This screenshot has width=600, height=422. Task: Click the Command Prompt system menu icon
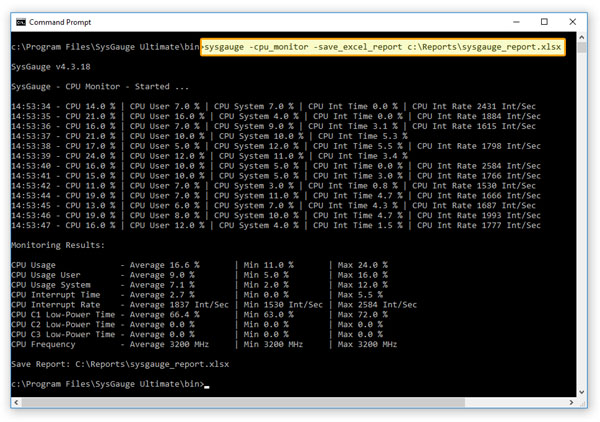click(x=21, y=22)
